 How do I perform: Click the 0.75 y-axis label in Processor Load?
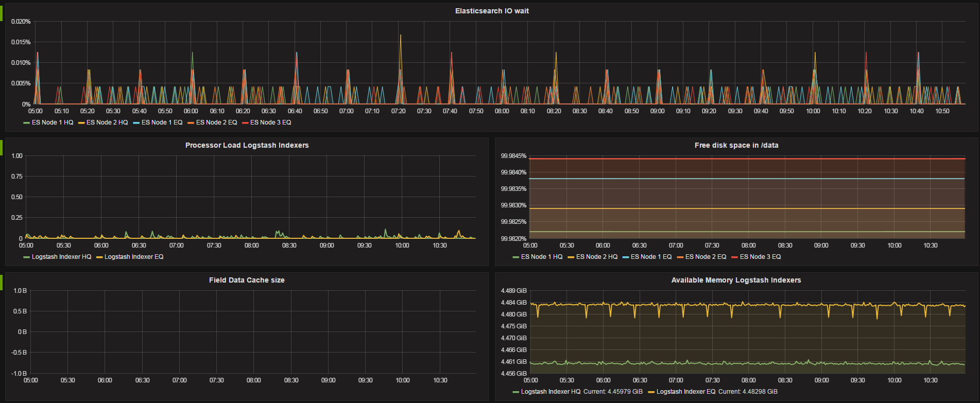[17, 177]
